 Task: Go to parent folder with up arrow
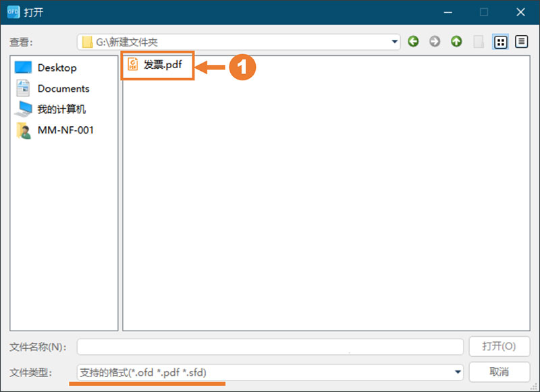click(456, 42)
